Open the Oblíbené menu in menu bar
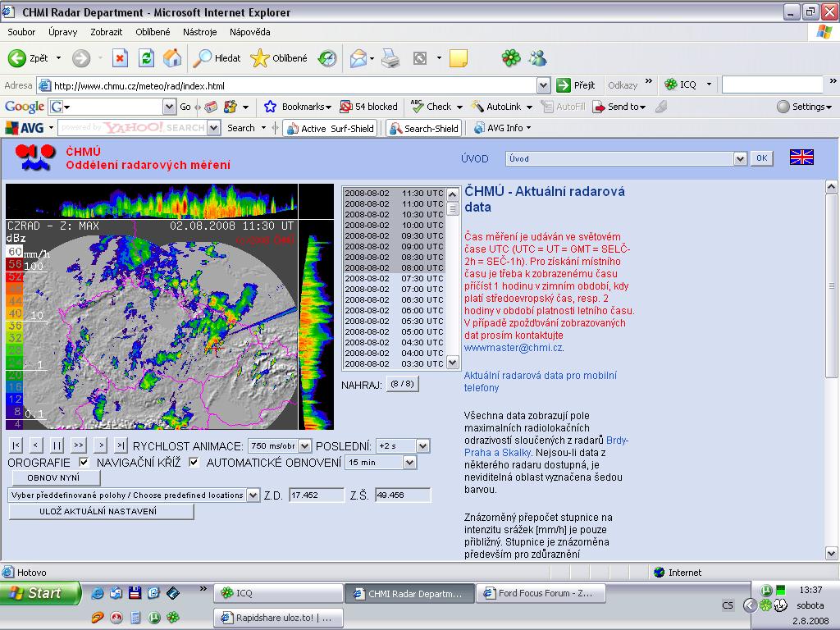 153,32
